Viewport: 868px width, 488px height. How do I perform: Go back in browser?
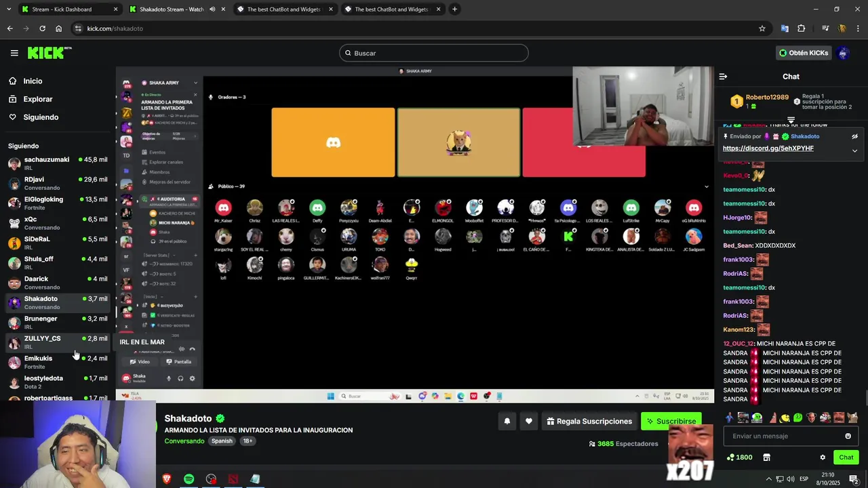point(9,28)
